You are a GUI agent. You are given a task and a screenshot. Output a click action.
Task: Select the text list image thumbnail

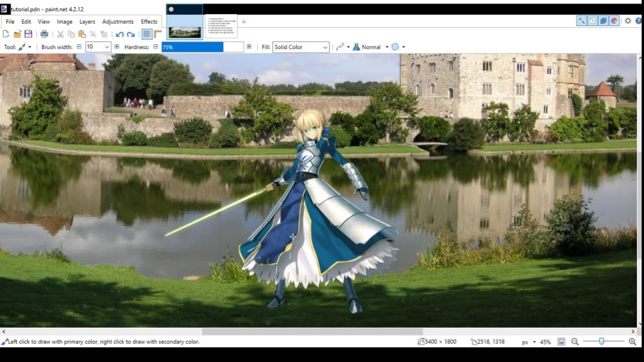(221, 26)
